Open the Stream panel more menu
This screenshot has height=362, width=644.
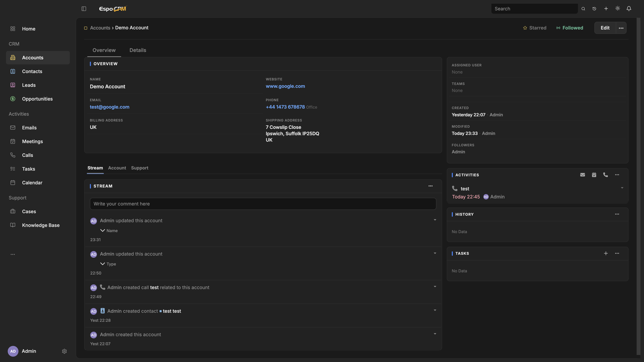(x=431, y=186)
